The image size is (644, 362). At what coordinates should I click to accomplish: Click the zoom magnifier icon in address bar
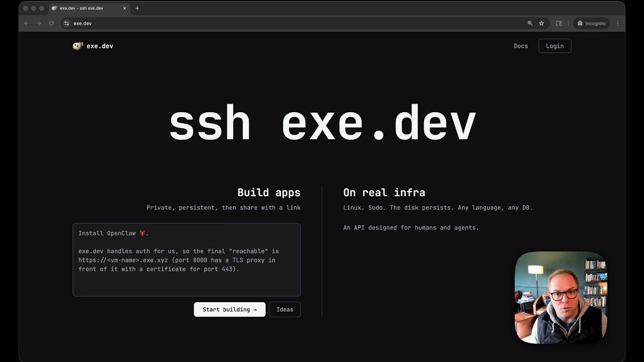pyautogui.click(x=530, y=23)
